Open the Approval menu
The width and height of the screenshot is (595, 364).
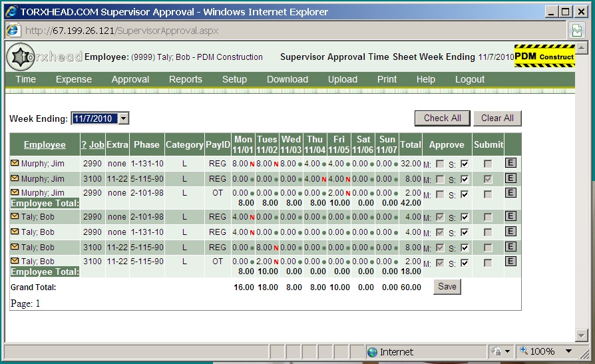click(x=130, y=79)
